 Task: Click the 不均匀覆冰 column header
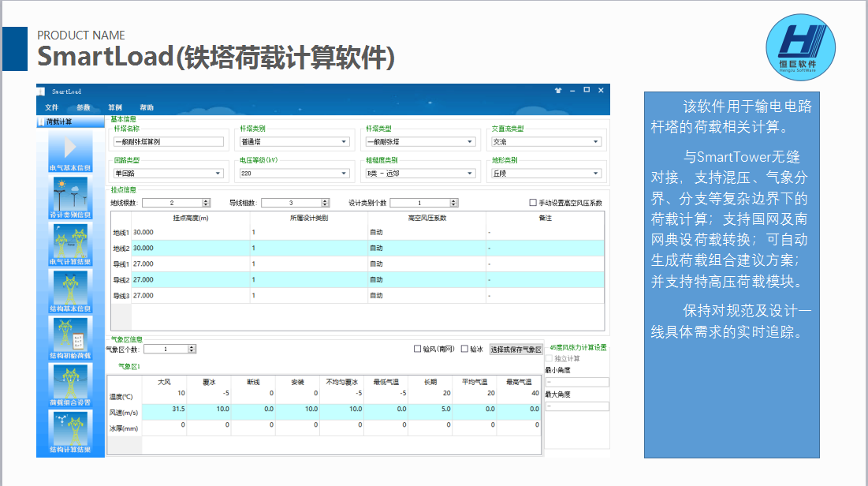point(341,383)
